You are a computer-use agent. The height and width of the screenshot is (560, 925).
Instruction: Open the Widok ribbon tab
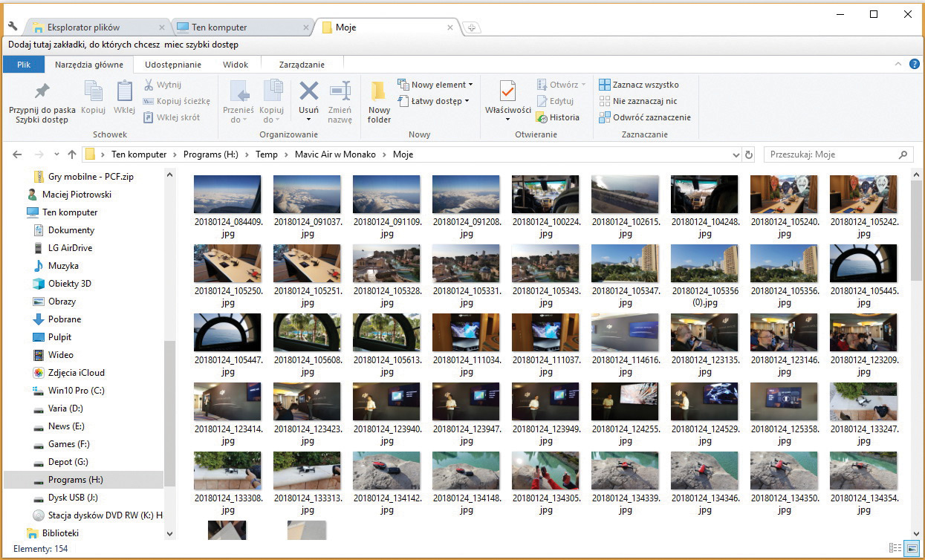tap(236, 65)
